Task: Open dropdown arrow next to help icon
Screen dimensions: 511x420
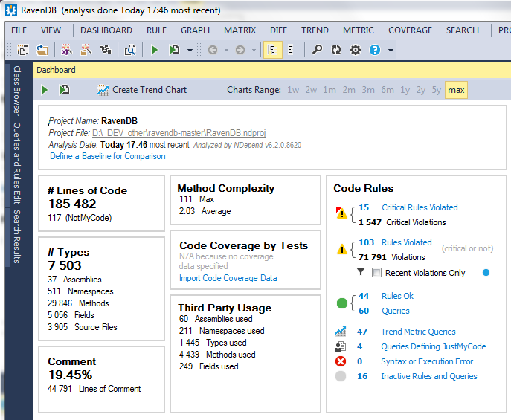Action: tap(391, 50)
